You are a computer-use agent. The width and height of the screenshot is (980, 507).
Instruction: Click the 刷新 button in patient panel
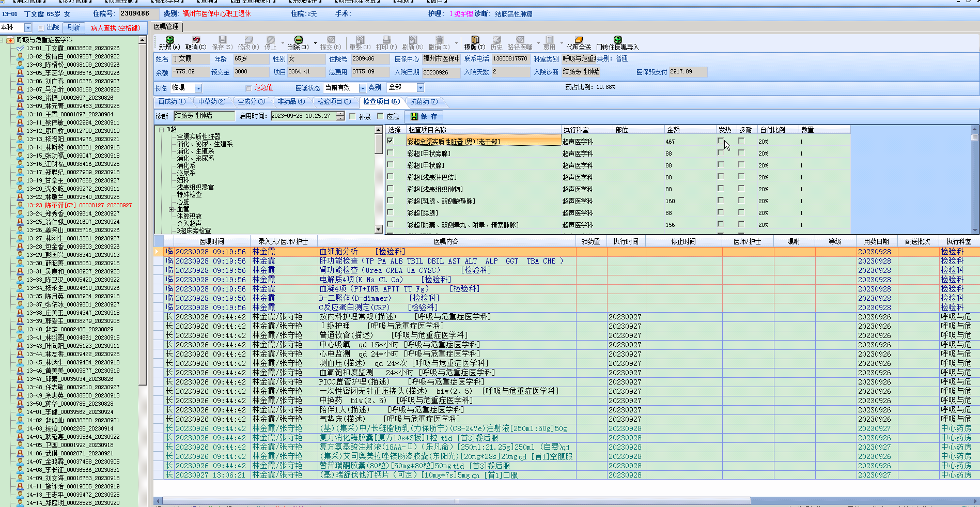click(x=73, y=27)
